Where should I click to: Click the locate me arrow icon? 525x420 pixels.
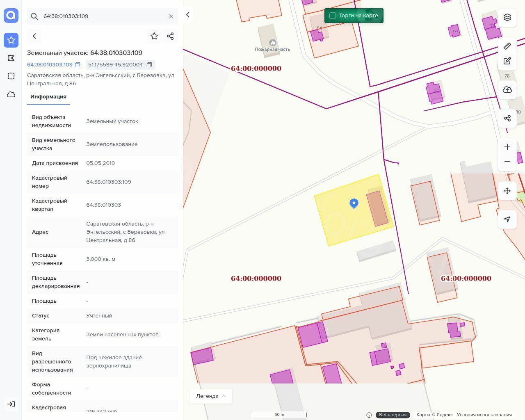pyautogui.click(x=507, y=219)
